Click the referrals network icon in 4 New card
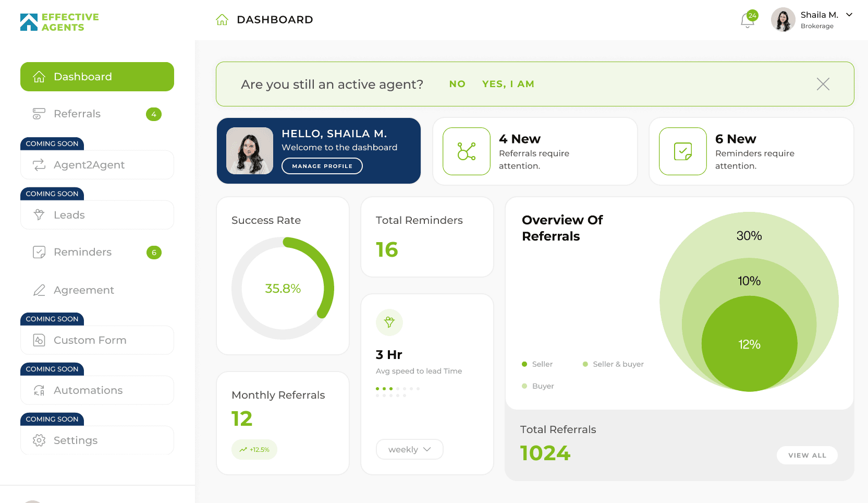This screenshot has width=868, height=503. (466, 151)
